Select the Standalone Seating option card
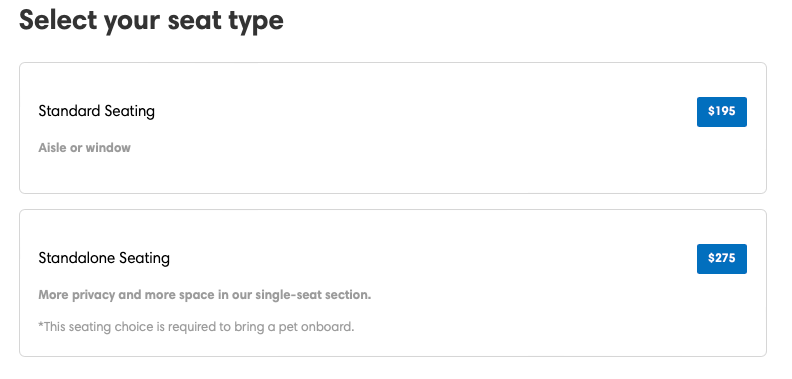 click(393, 283)
